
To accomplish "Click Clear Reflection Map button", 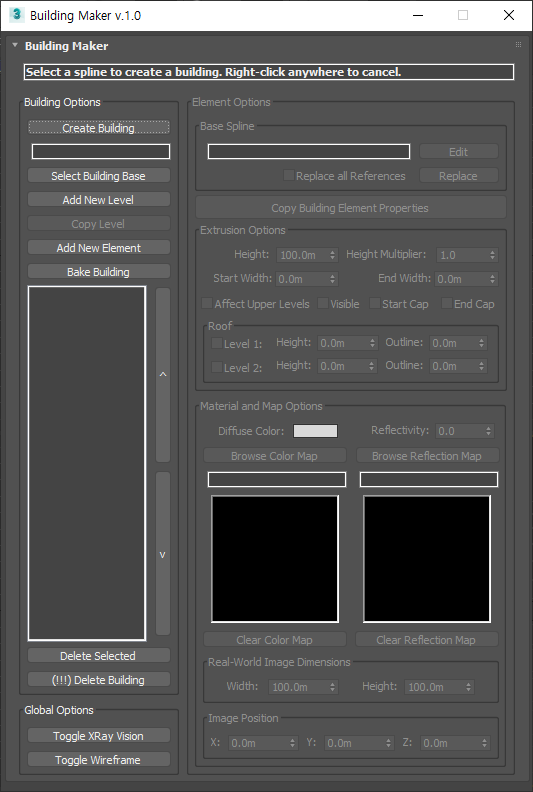I will tap(427, 639).
